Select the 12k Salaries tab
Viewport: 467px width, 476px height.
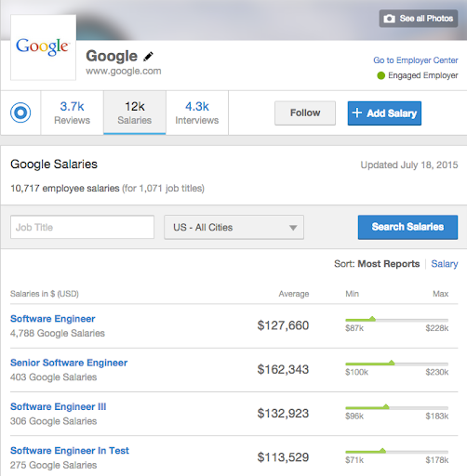[x=135, y=112]
